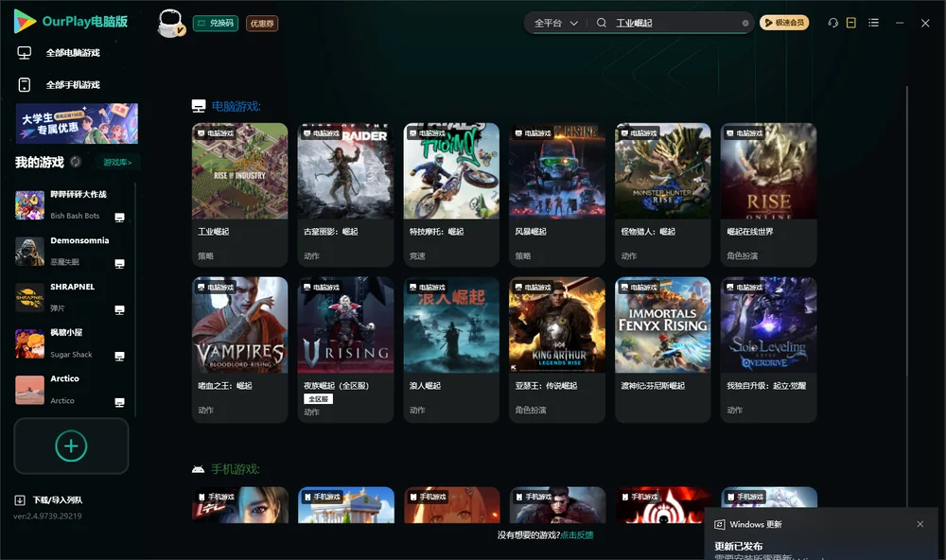The image size is (946, 560).
Task: Open the 极速会员 membership button
Action: click(x=784, y=23)
